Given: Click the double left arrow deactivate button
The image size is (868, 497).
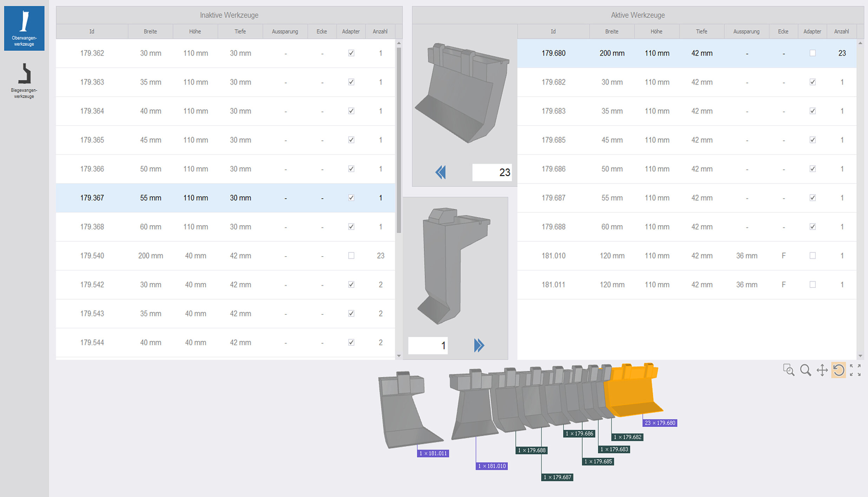Looking at the screenshot, I should 440,172.
